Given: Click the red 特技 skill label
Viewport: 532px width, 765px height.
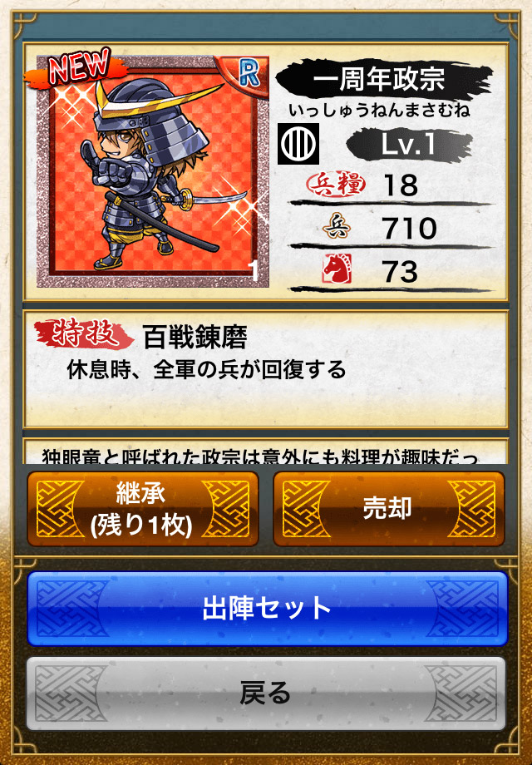Looking at the screenshot, I should click(x=84, y=334).
